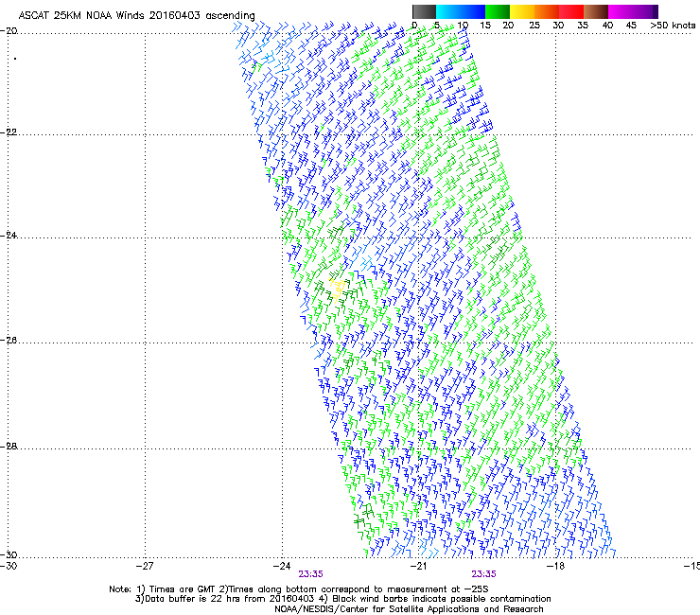This screenshot has height=615, width=700.
Task: Click the green 15-20 knots color segment
Action: (498, 11)
